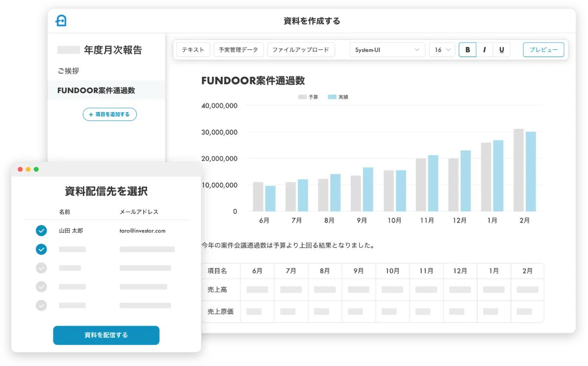Click the テキスト button
Screen dimensions: 588x366
click(193, 49)
